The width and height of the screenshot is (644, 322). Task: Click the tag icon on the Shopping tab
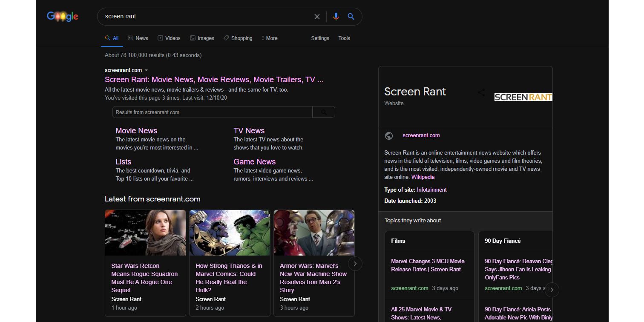225,38
